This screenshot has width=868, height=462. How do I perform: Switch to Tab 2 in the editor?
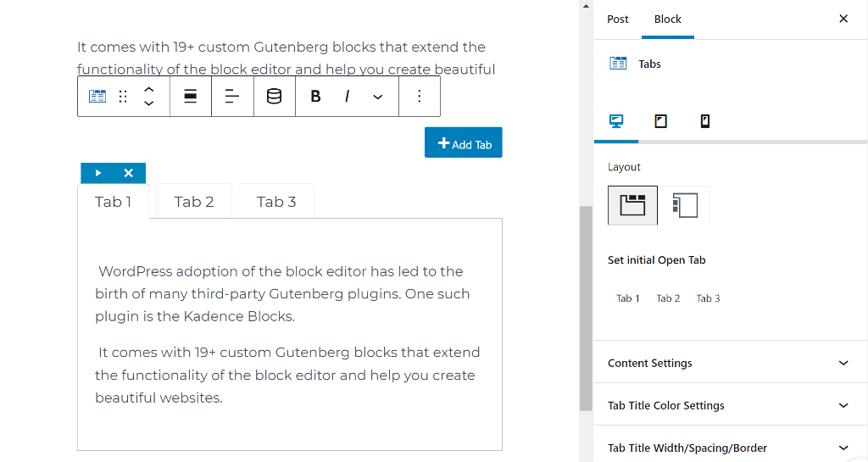[194, 202]
